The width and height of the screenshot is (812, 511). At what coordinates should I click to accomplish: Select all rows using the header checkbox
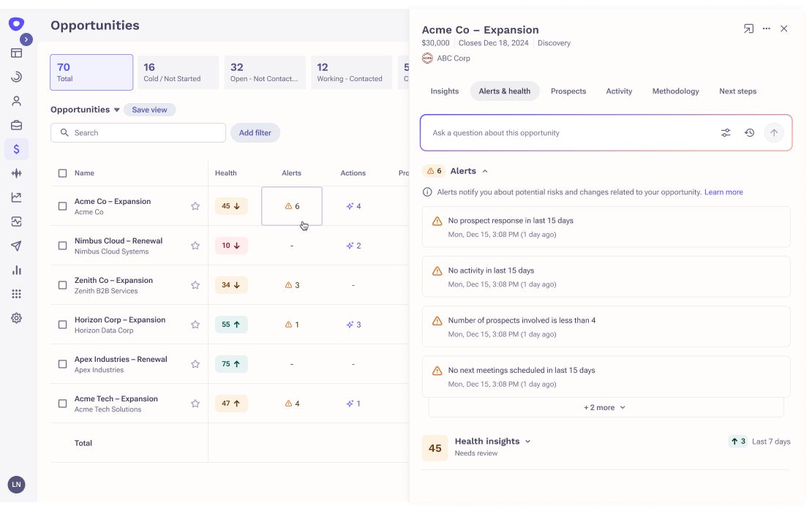(x=62, y=173)
